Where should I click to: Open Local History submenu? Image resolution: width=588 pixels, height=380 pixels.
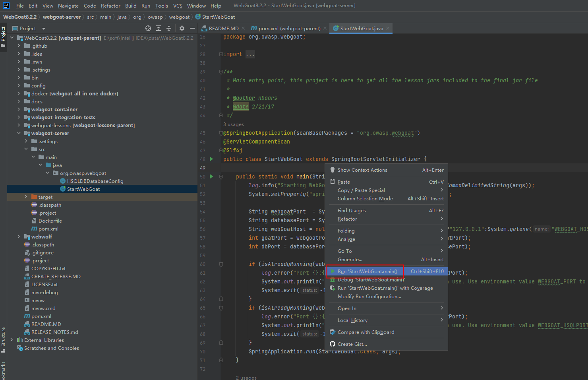point(386,320)
